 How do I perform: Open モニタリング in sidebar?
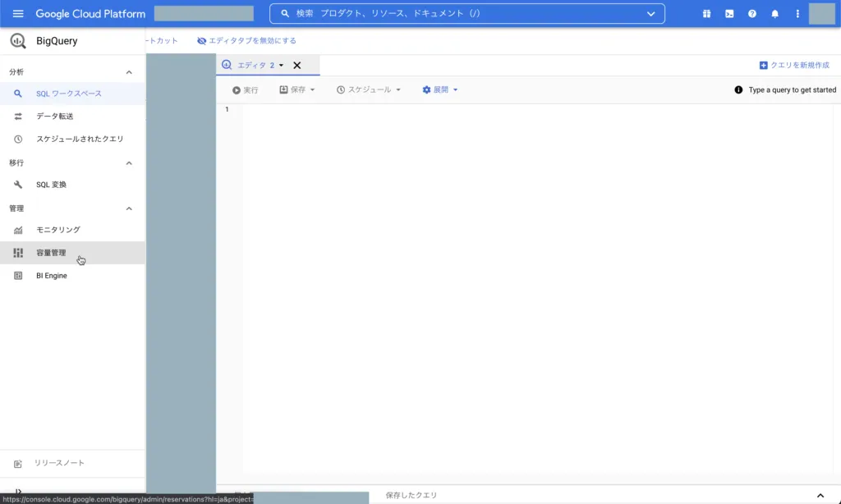[72, 230]
